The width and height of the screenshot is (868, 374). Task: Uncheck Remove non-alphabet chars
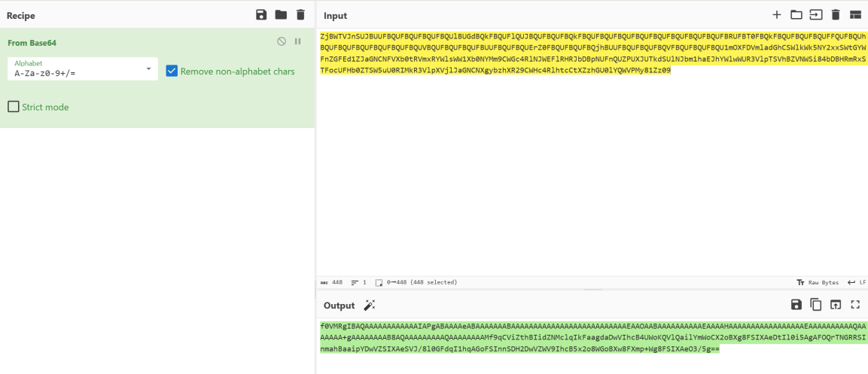[x=172, y=71]
